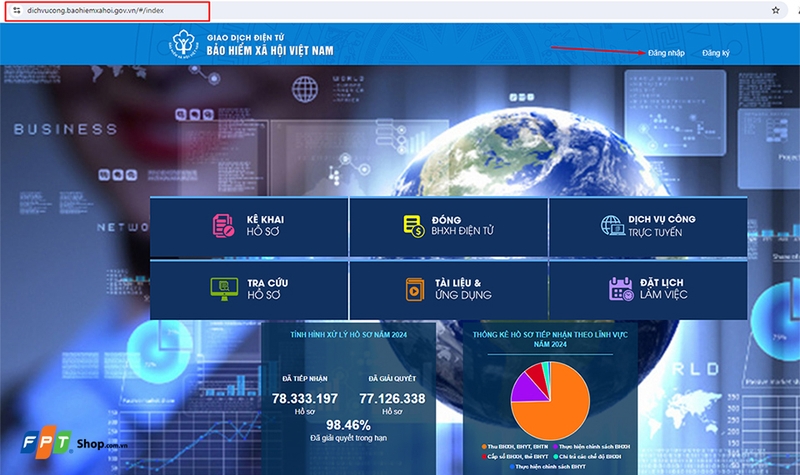Click the 78.333.197 received records figure
The width and height of the screenshot is (800, 475).
point(305,398)
